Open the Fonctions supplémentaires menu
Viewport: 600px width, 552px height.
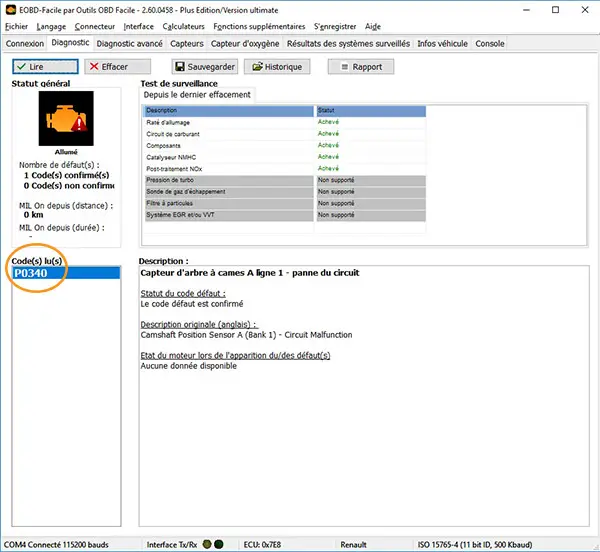coord(259,27)
